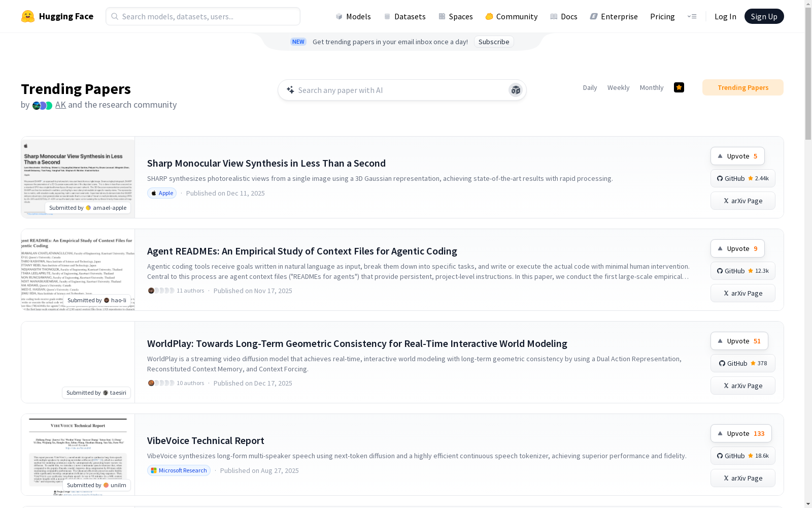
Task: Open the Sharp Monocular View Synthesis paper title
Action: tap(266, 163)
